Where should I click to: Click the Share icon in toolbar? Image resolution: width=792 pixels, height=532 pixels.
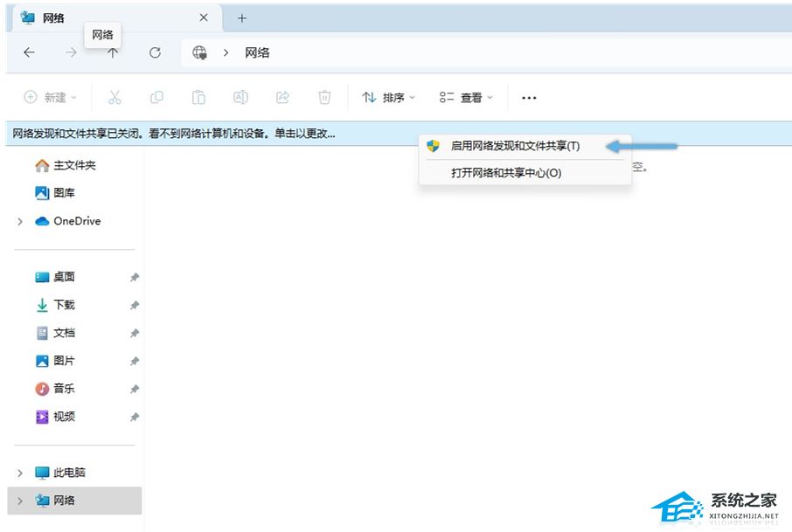pos(282,97)
